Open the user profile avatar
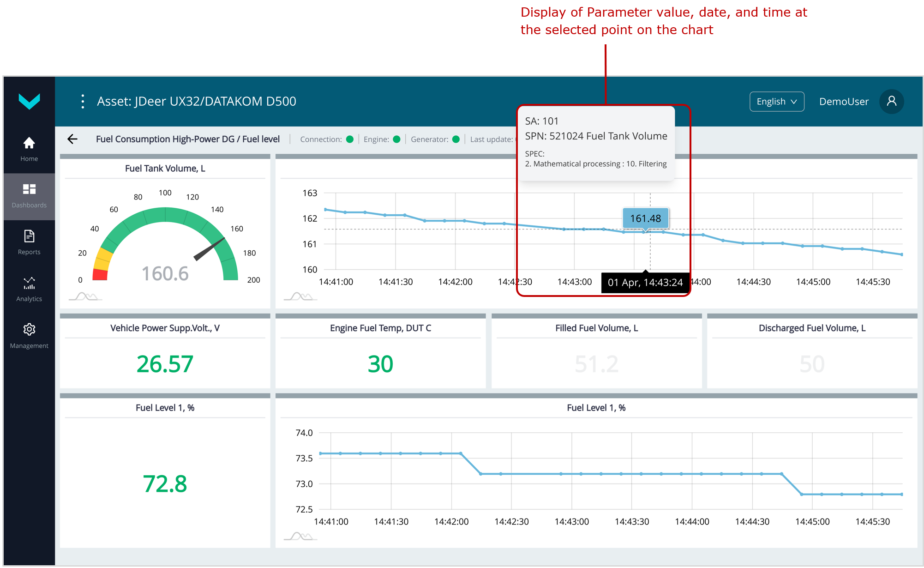 tap(891, 101)
